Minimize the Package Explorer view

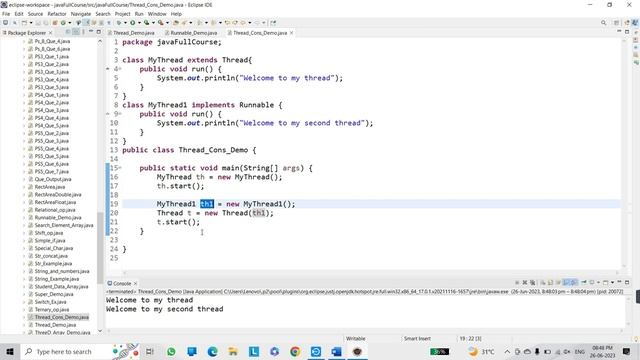click(91, 32)
